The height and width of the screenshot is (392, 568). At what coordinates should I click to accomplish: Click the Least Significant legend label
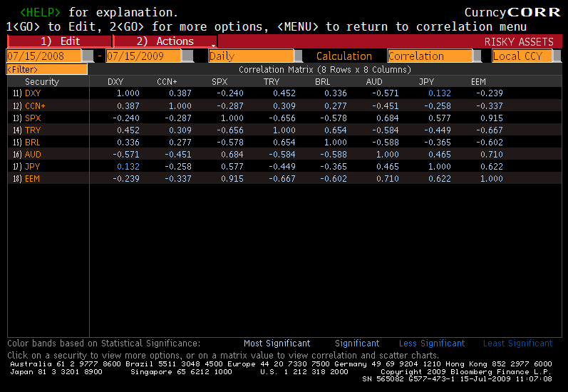pos(517,344)
